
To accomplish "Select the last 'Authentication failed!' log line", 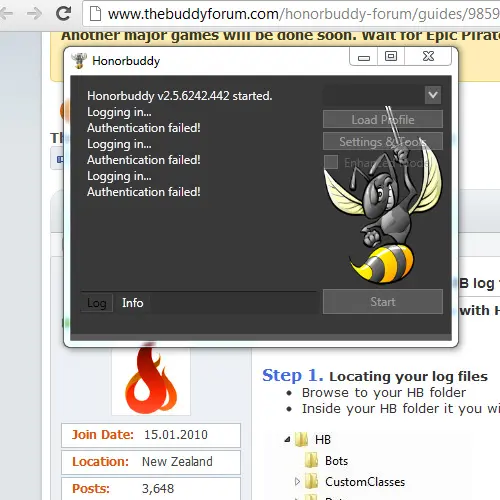I will [x=144, y=192].
